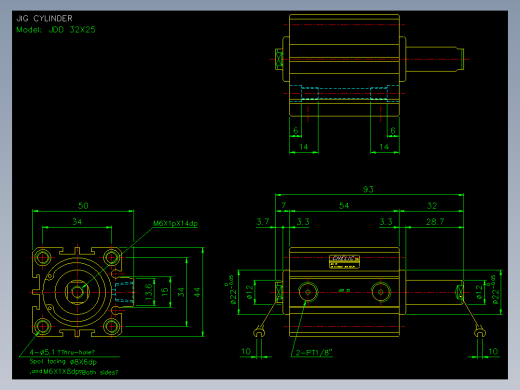Click the 28.7 rod extension dimension

coord(435,222)
